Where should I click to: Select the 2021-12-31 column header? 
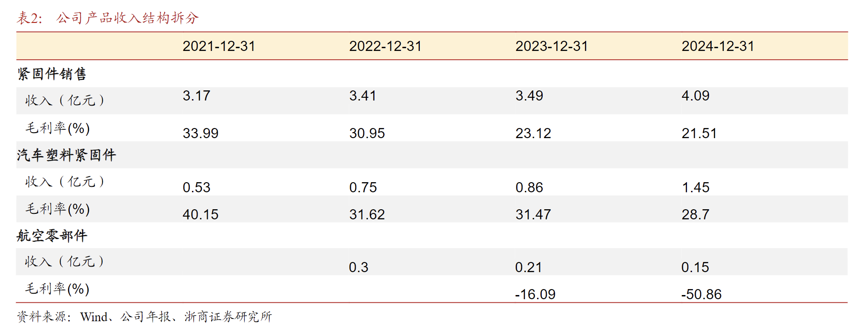[219, 46]
